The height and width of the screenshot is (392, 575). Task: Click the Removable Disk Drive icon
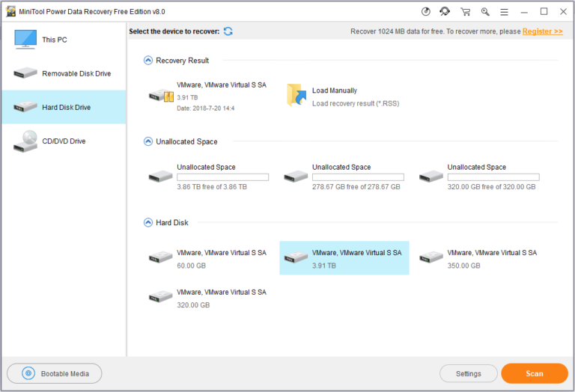pyautogui.click(x=25, y=73)
